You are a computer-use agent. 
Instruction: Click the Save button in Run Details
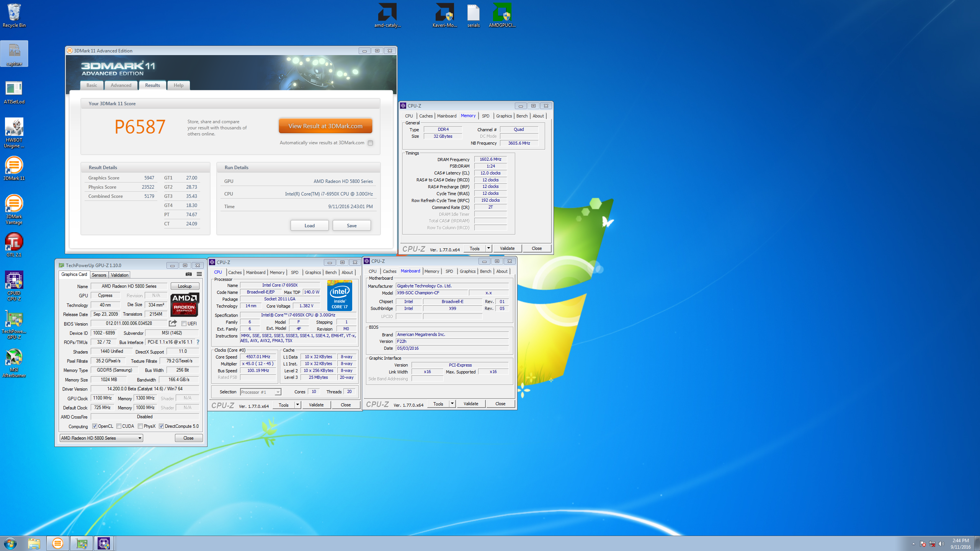(351, 225)
